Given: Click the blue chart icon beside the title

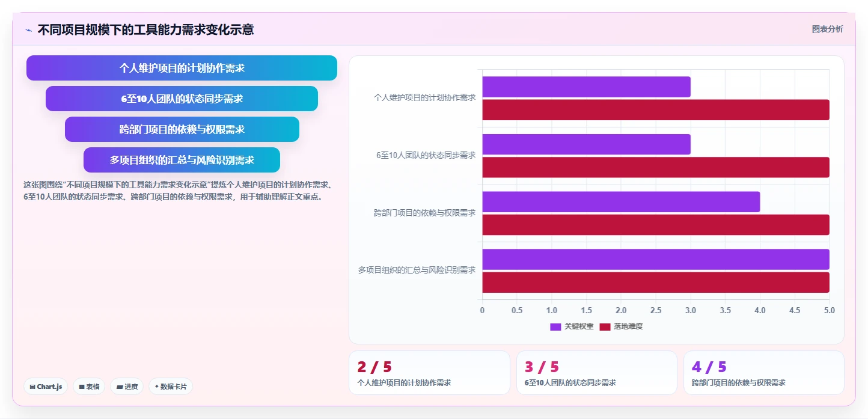Looking at the screenshot, I should pos(28,29).
